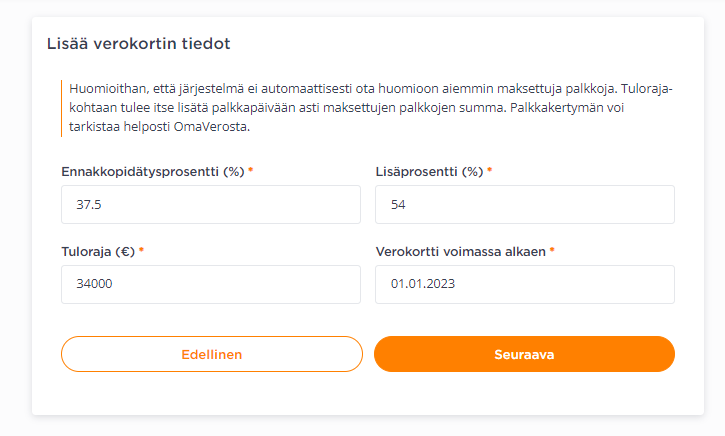Focus the Lisäprosentti field showing 54

coord(525,204)
